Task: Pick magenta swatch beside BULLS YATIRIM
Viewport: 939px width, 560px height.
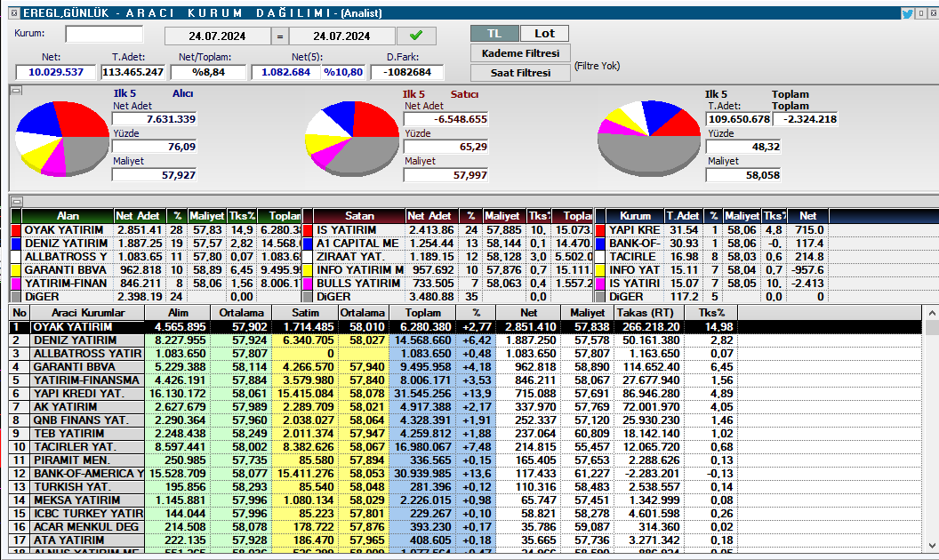Action: click(x=308, y=284)
